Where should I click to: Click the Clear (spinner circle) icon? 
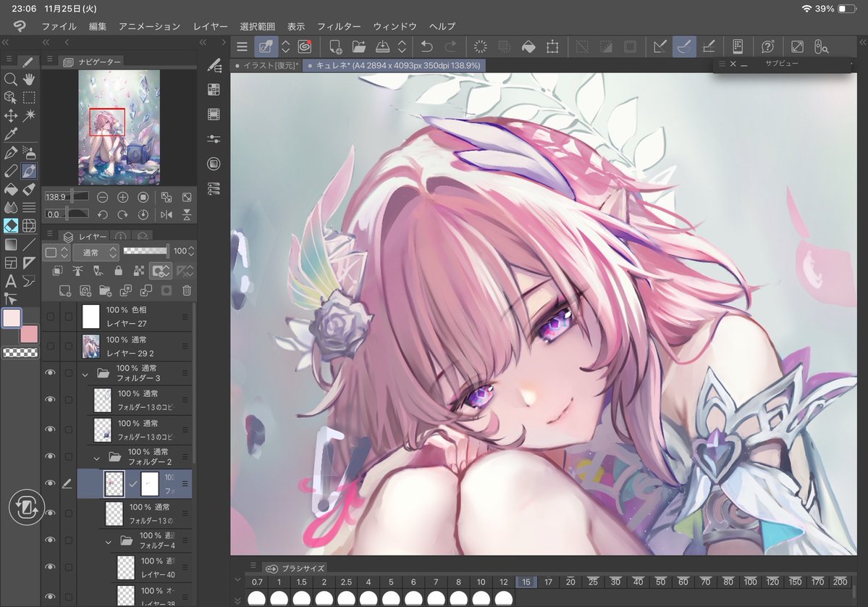tap(480, 46)
